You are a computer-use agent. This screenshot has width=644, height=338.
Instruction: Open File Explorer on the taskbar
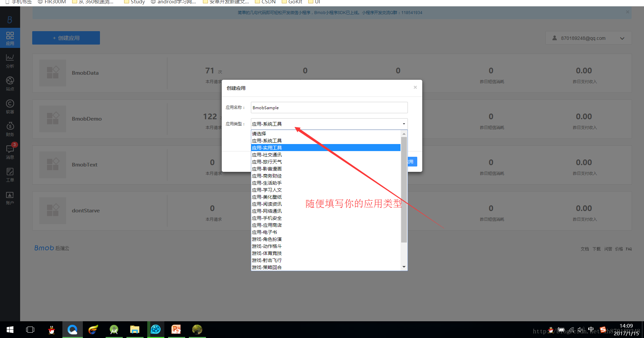click(x=135, y=330)
